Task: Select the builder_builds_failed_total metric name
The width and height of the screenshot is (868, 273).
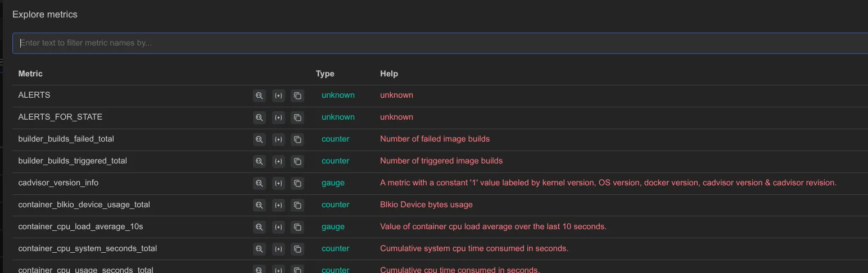Action: (66, 139)
